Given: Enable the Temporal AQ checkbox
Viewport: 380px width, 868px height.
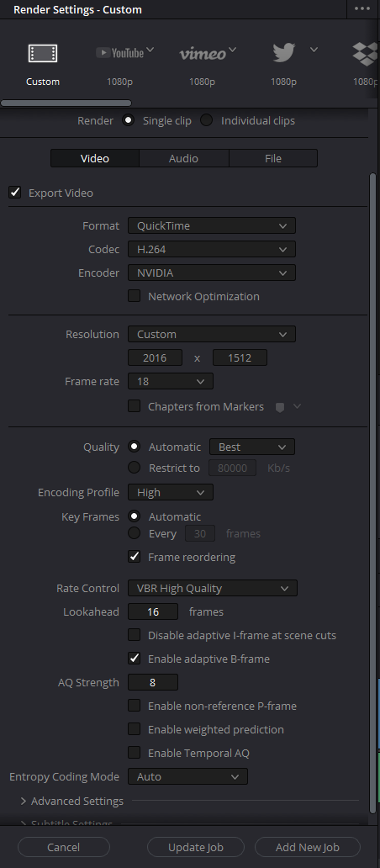Looking at the screenshot, I should (135, 752).
